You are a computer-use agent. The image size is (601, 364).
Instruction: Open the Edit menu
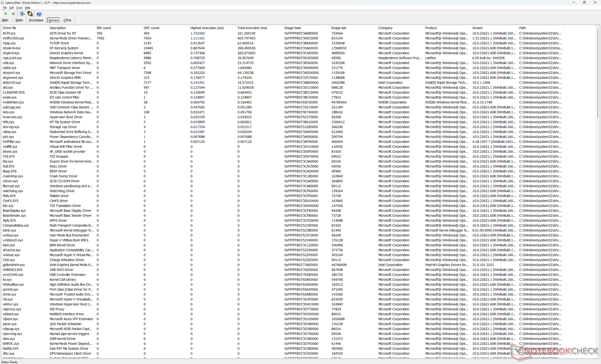point(12,8)
